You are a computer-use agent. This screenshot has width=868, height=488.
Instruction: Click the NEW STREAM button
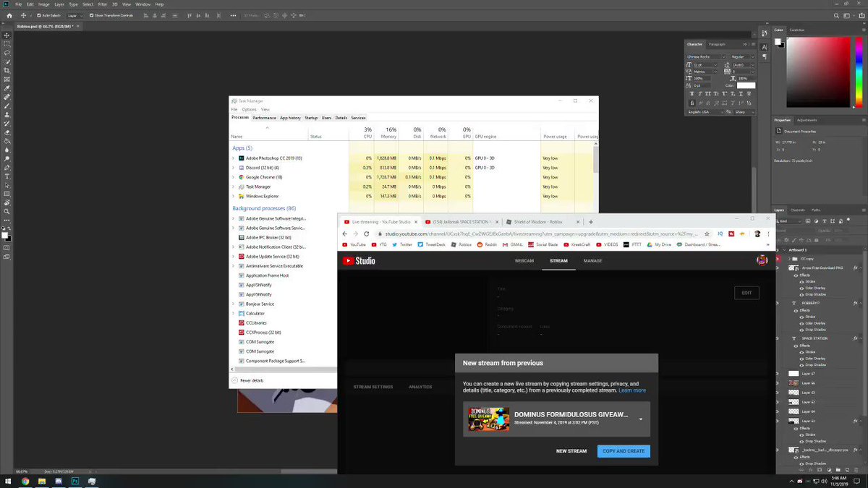[571, 451]
